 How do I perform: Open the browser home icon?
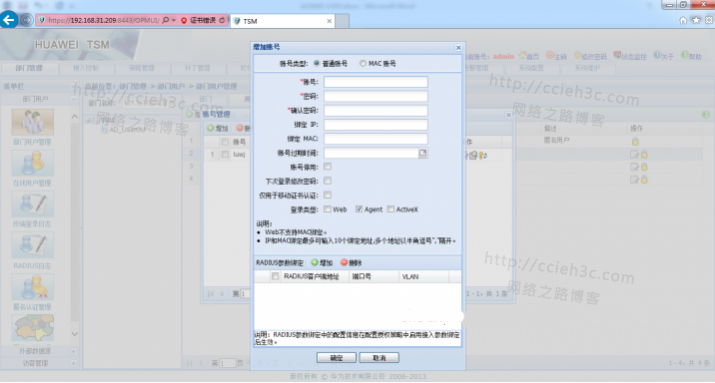tap(683, 20)
